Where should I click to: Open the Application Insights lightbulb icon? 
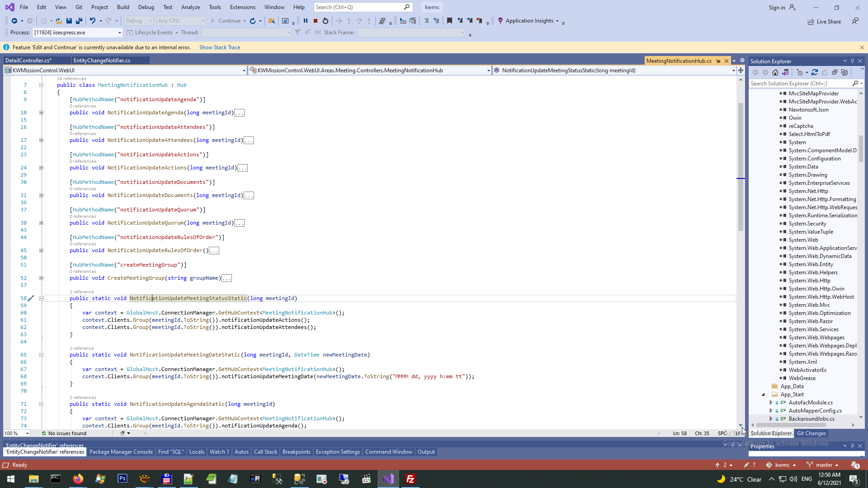point(500,21)
